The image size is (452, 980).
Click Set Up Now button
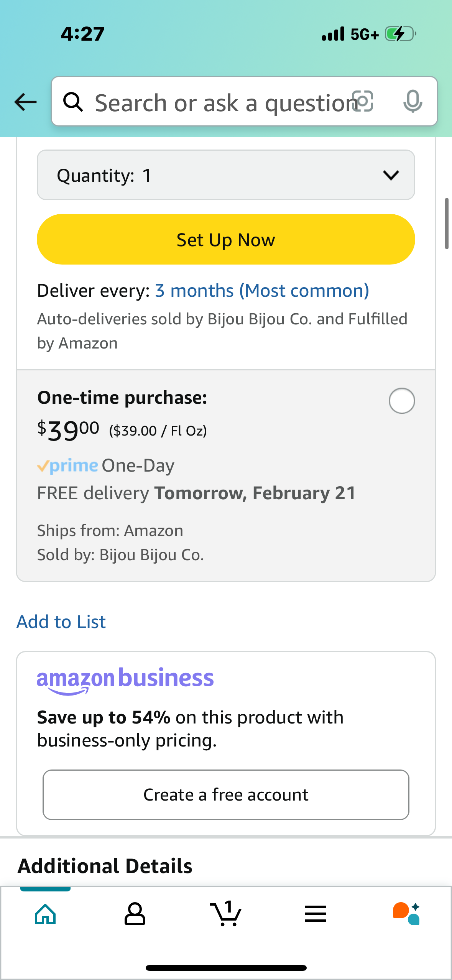[x=226, y=239]
